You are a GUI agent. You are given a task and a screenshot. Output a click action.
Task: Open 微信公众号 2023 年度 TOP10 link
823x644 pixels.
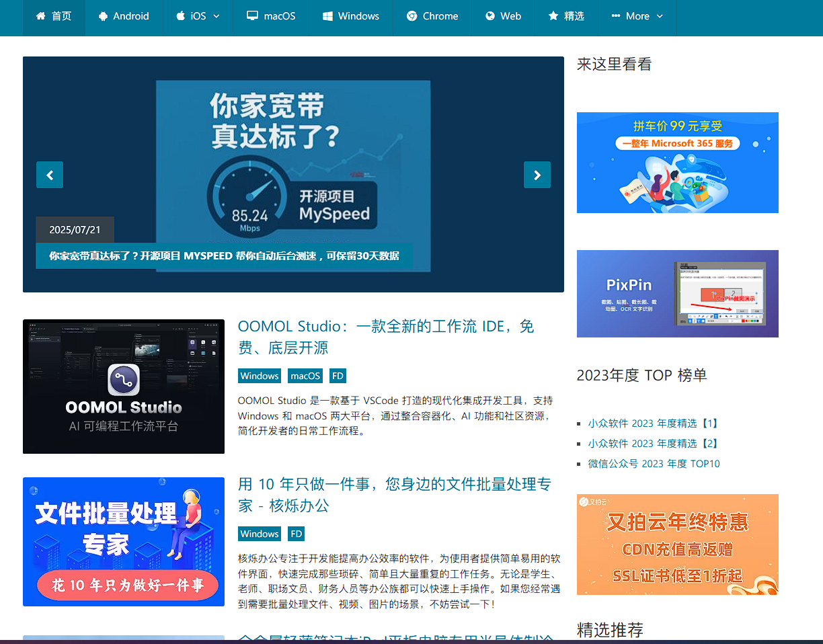point(654,464)
